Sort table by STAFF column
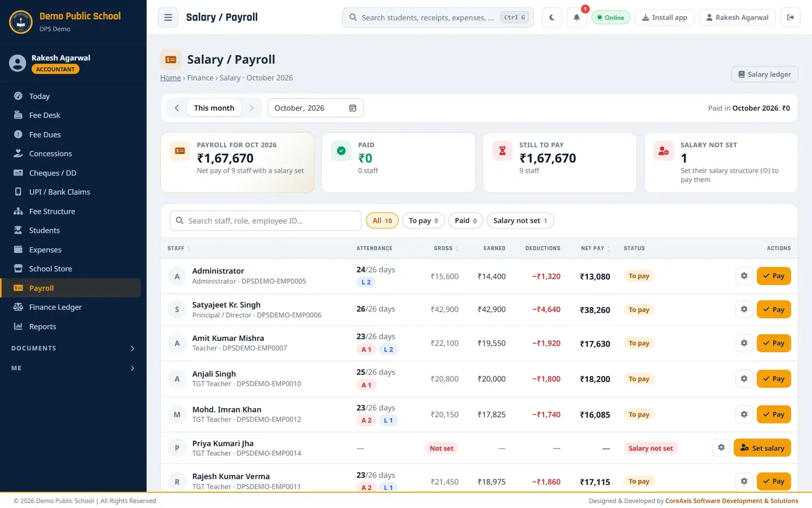812x508 pixels. pyautogui.click(x=179, y=248)
